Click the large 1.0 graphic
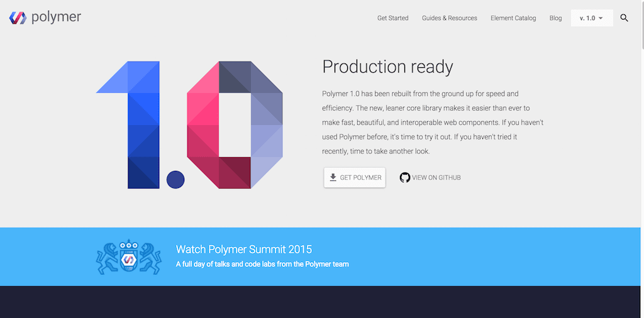The image size is (644, 318). (189, 124)
